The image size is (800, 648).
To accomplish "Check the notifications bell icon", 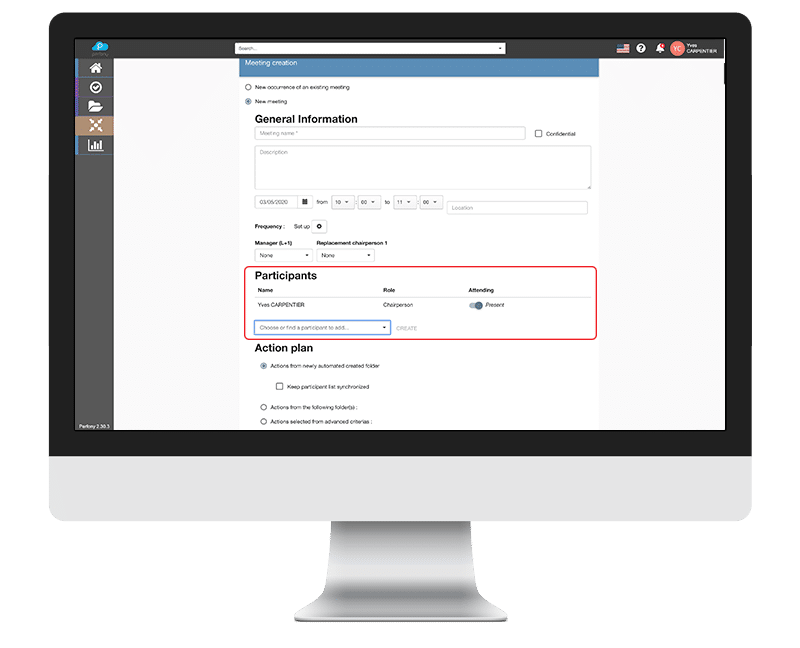I will [660, 48].
